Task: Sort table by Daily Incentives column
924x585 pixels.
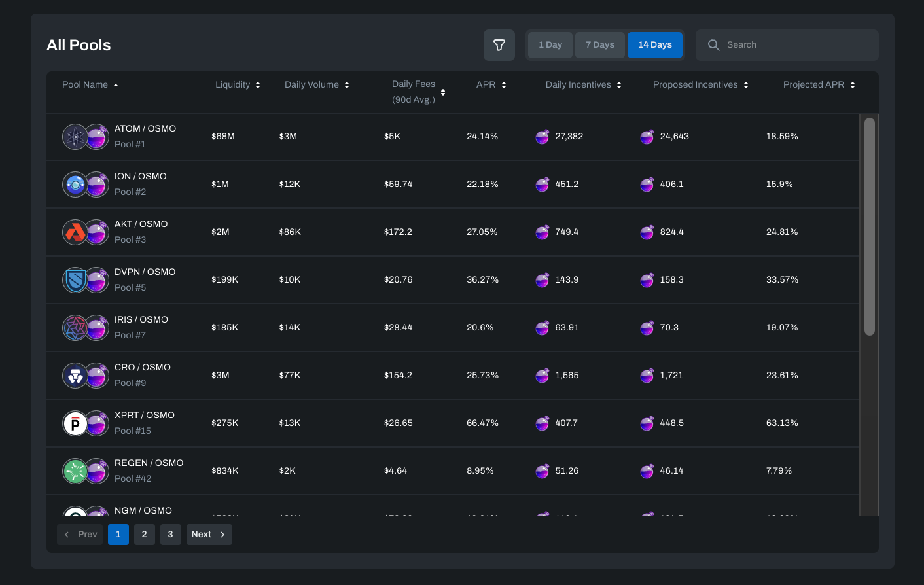Action: [584, 85]
